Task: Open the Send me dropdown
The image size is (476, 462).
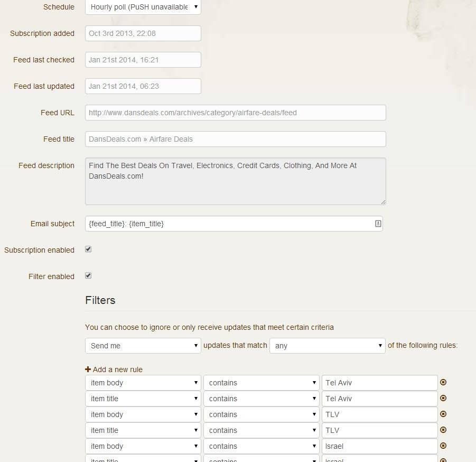Action: pyautogui.click(x=143, y=346)
